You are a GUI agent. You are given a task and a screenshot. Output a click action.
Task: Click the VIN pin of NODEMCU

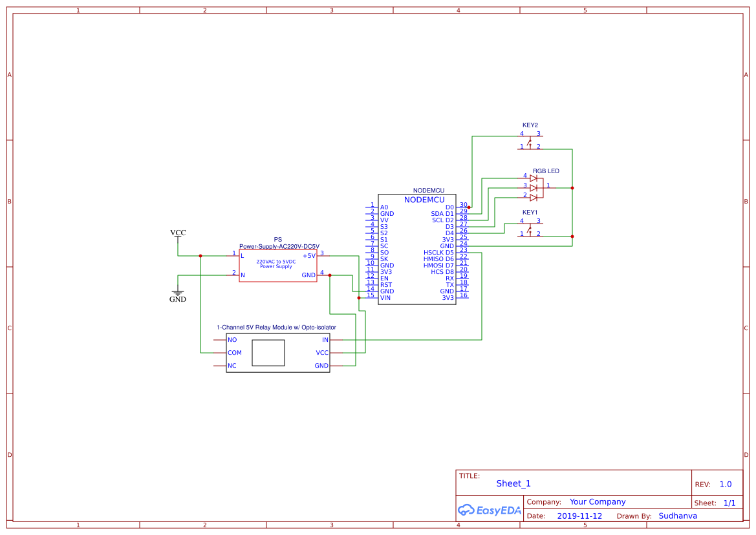pos(387,297)
